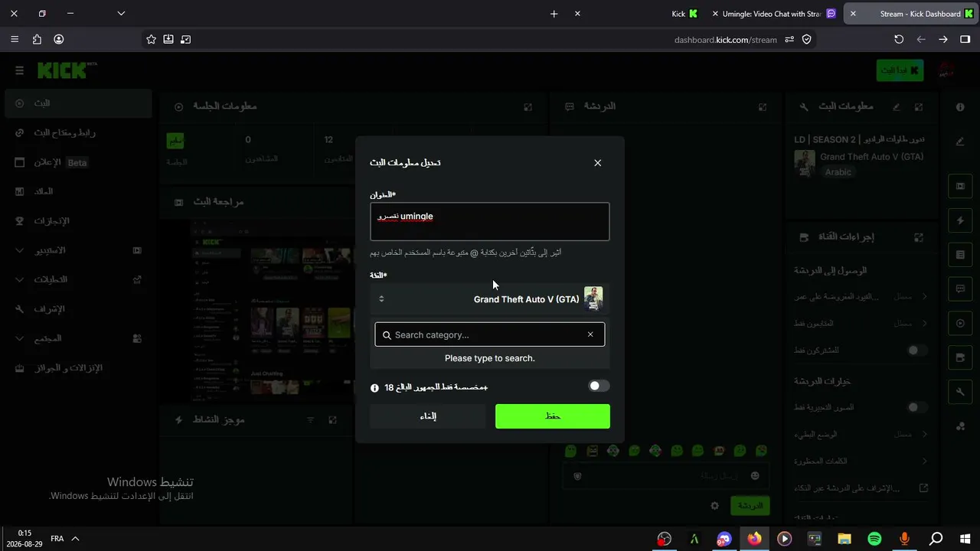This screenshot has height=551, width=980.
Task: Click the cancel button in the dialog
Action: click(x=428, y=416)
